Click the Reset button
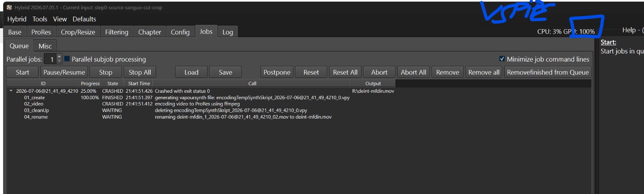 coord(311,72)
